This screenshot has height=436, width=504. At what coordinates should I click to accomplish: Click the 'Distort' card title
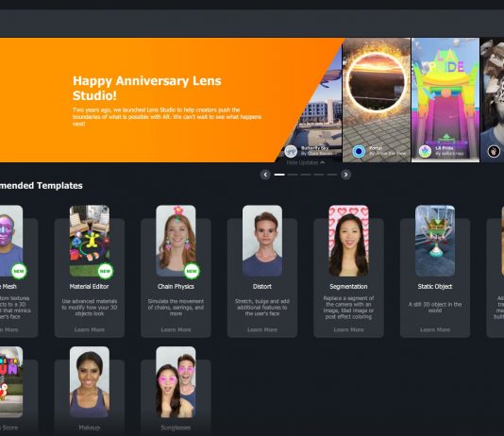262,286
